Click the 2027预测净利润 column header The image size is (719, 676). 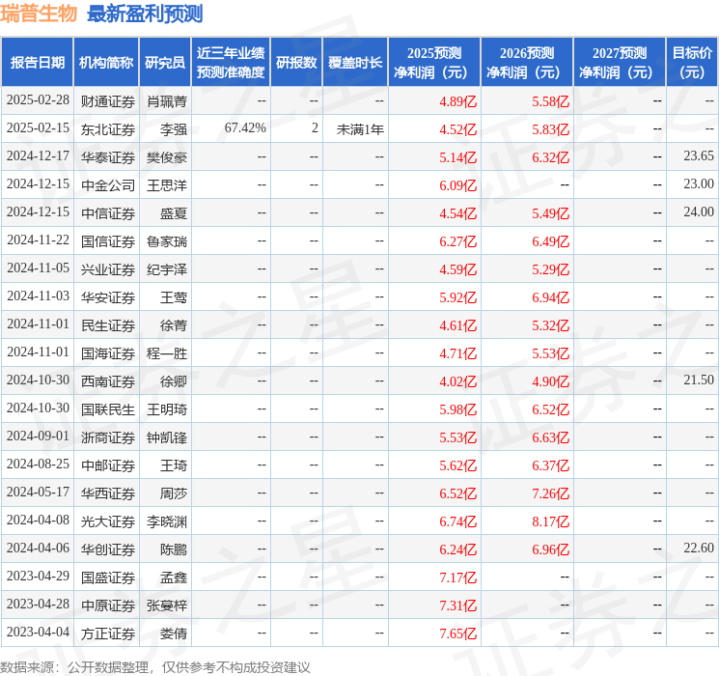point(619,62)
